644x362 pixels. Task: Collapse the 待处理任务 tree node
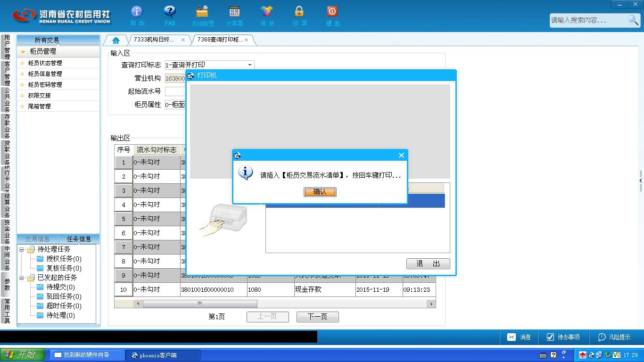[22, 249]
